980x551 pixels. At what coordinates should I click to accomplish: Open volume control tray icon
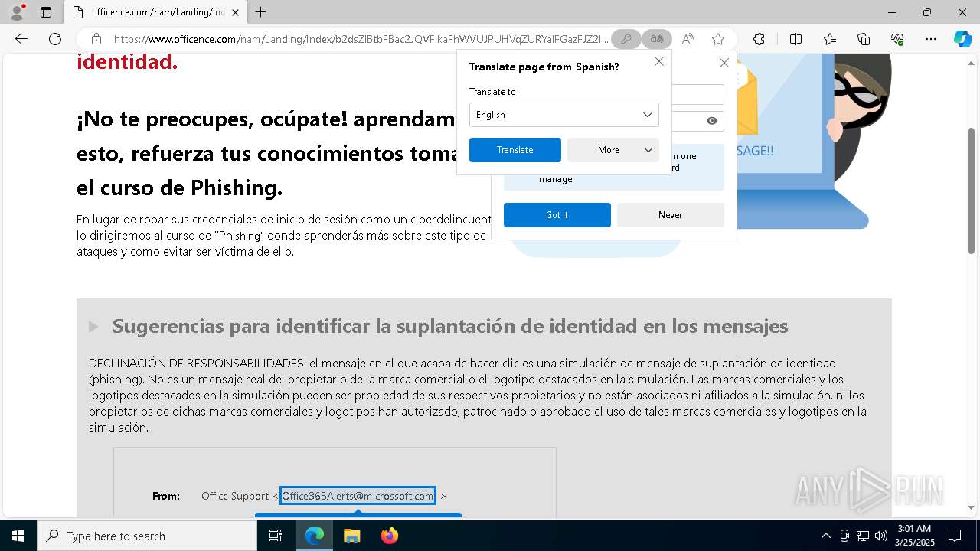click(x=880, y=536)
